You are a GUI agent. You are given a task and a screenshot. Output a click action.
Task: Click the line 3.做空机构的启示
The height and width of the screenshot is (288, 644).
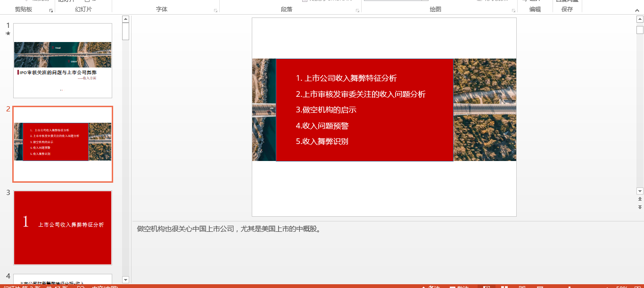pyautogui.click(x=326, y=110)
